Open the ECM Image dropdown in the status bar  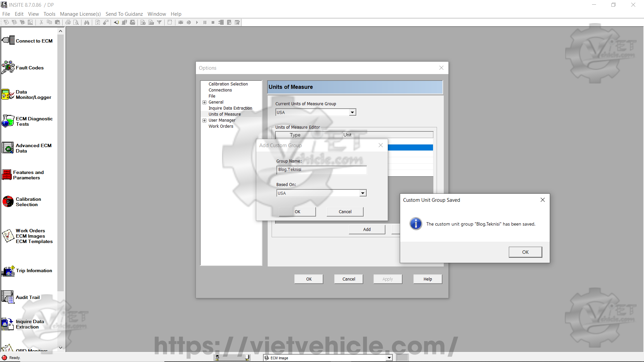[389, 358]
